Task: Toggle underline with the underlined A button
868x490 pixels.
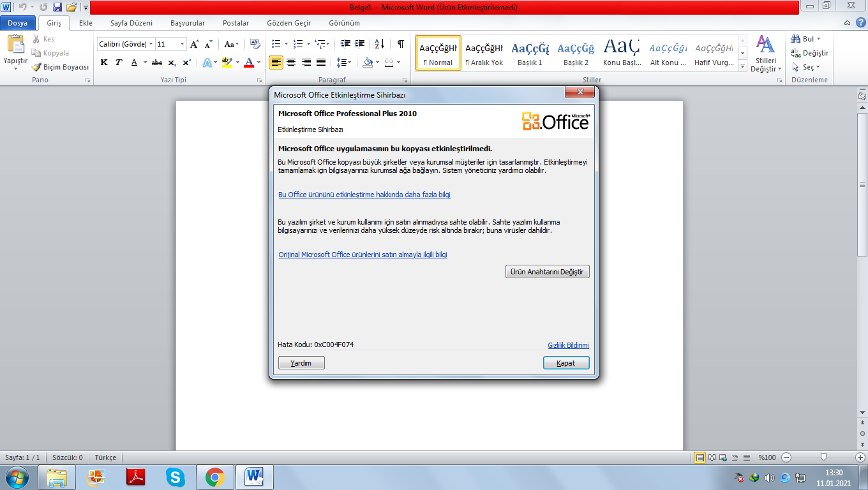Action: pyautogui.click(x=134, y=63)
